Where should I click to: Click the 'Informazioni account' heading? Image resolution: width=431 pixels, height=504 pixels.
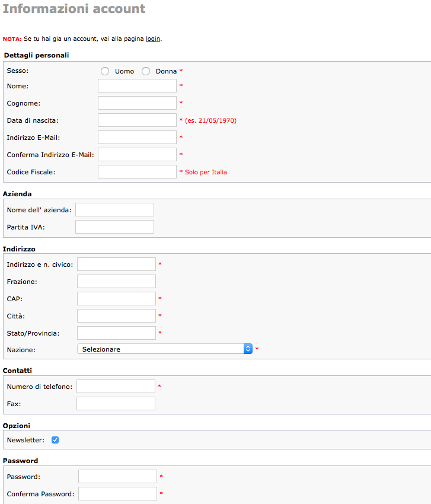click(x=74, y=9)
